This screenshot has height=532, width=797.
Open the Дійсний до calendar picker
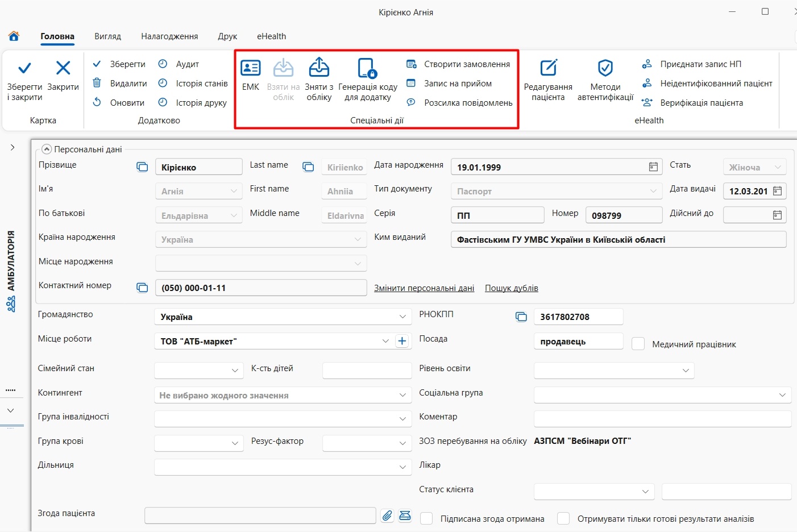pyautogui.click(x=777, y=215)
